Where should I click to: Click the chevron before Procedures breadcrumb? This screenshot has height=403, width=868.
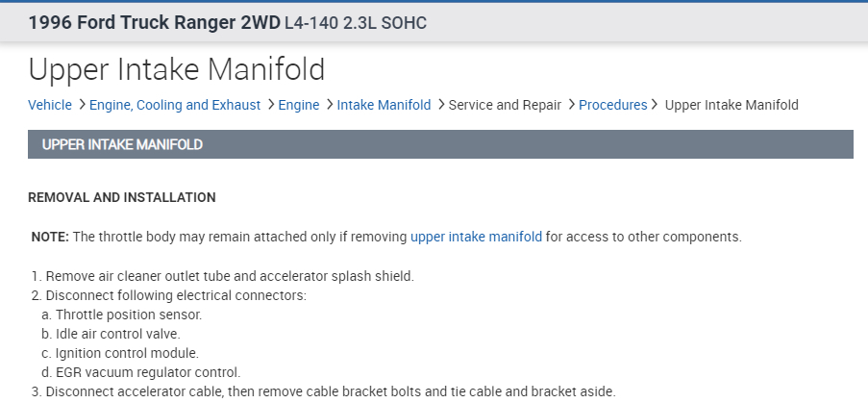pos(571,104)
